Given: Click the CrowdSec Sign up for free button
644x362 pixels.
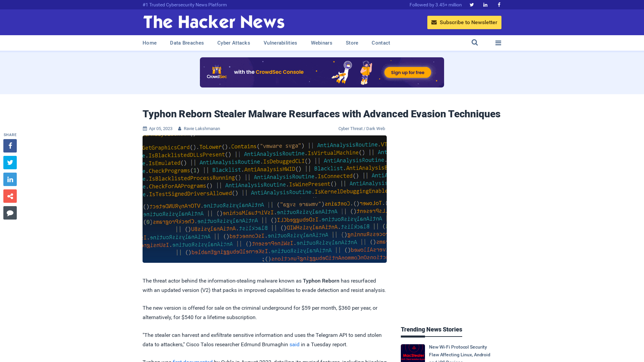Looking at the screenshot, I should [408, 72].
